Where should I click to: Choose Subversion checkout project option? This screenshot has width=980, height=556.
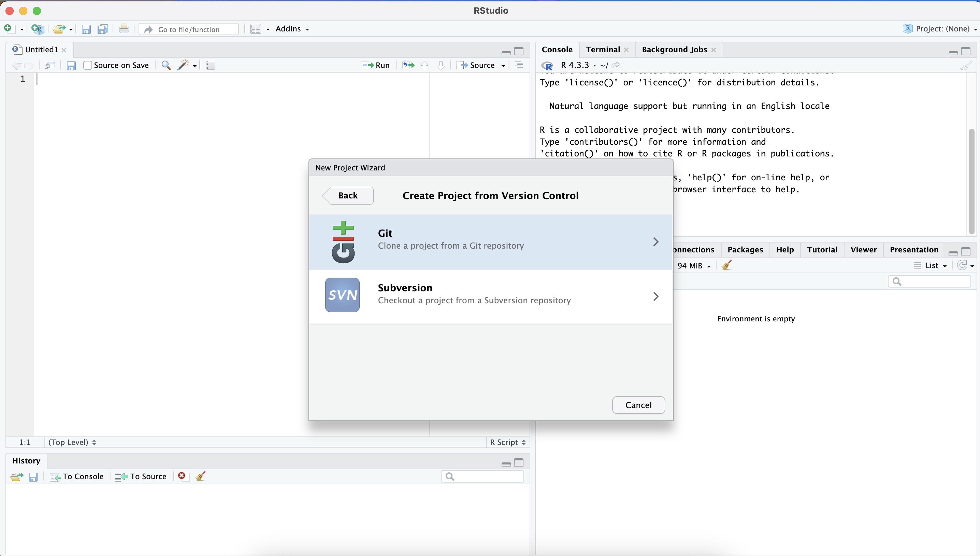(491, 296)
